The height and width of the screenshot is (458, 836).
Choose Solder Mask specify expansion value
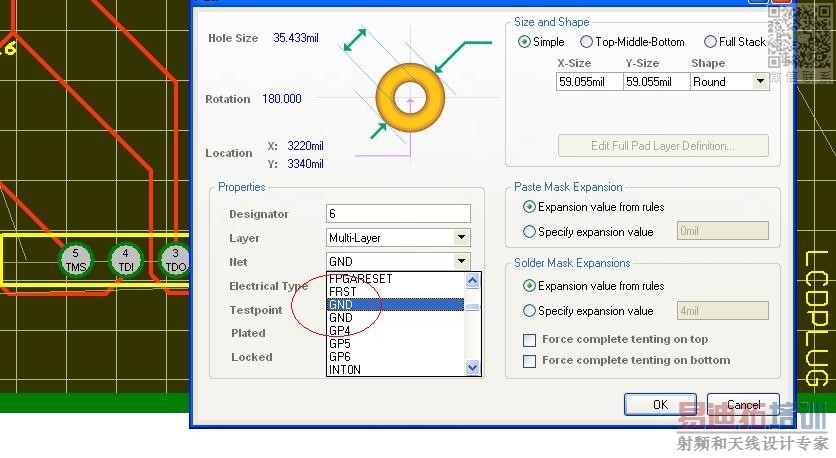(588, 311)
